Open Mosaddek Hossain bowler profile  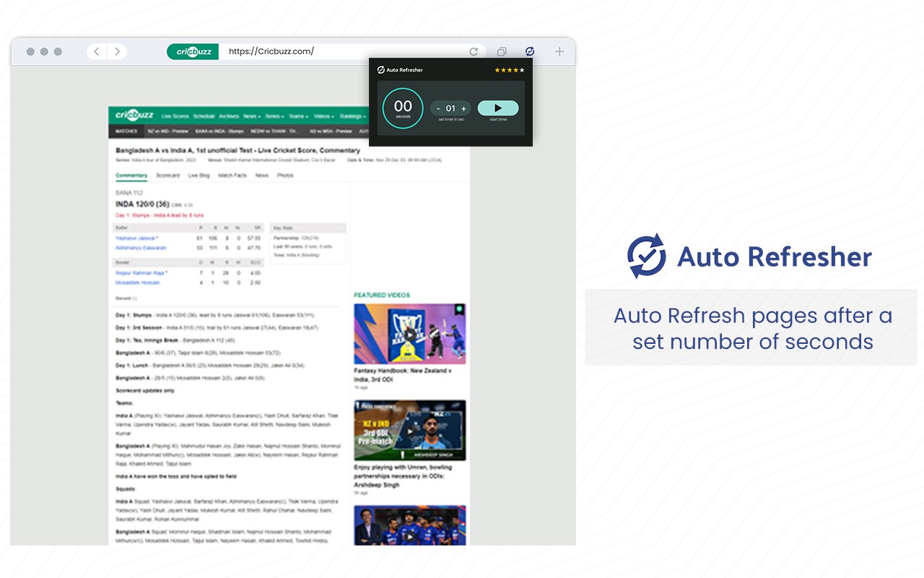pos(138,282)
